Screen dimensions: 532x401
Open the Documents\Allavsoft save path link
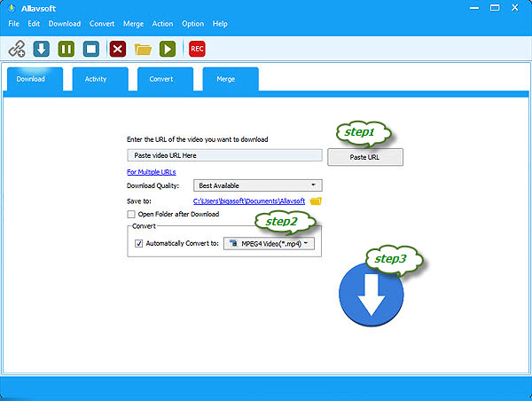click(249, 201)
